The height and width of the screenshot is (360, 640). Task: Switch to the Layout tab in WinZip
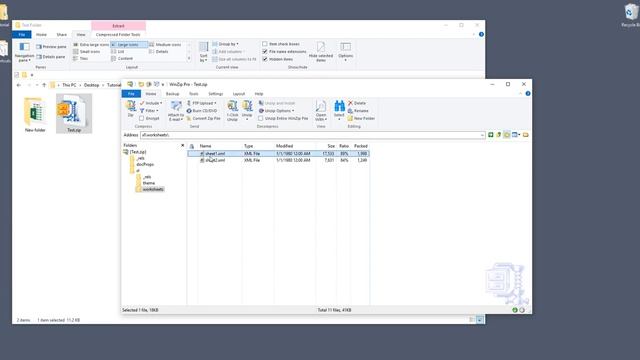(239, 94)
